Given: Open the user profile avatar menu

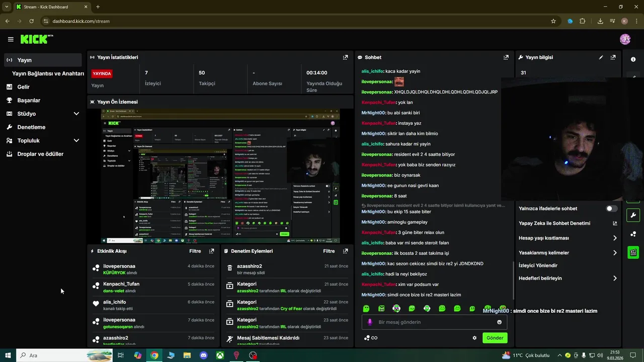Looking at the screenshot, I should [625, 39].
